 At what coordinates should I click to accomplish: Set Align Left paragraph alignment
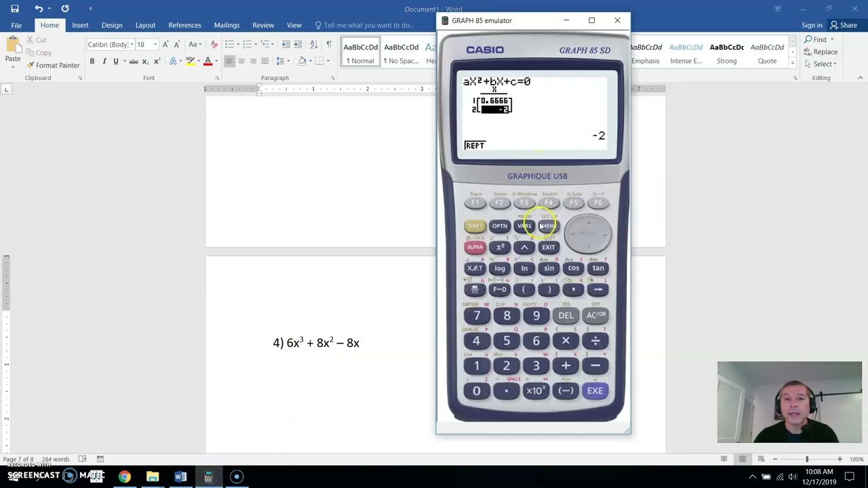tap(229, 61)
